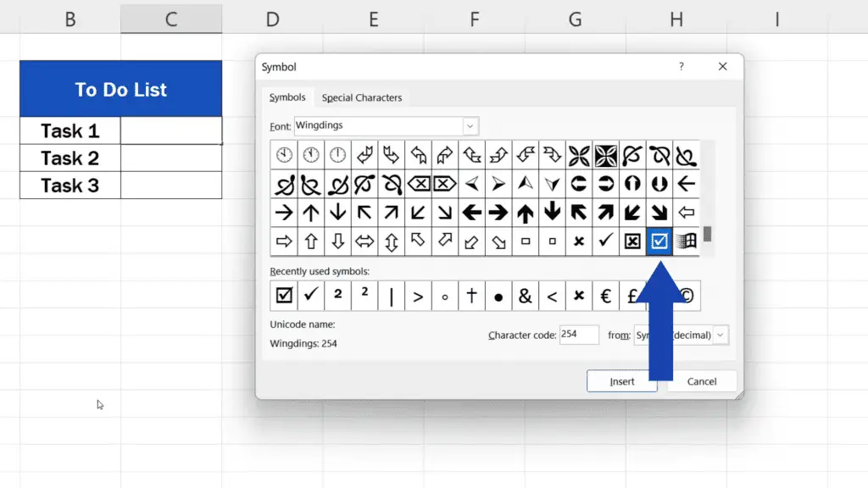Pick the euro sign from recently used symbols
The height and width of the screenshot is (488, 868).
(605, 297)
